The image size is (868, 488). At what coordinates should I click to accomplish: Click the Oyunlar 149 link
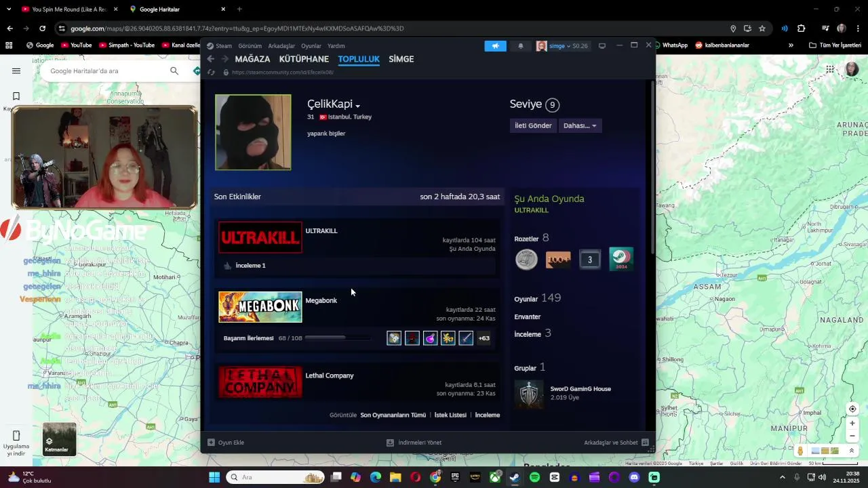(x=538, y=298)
